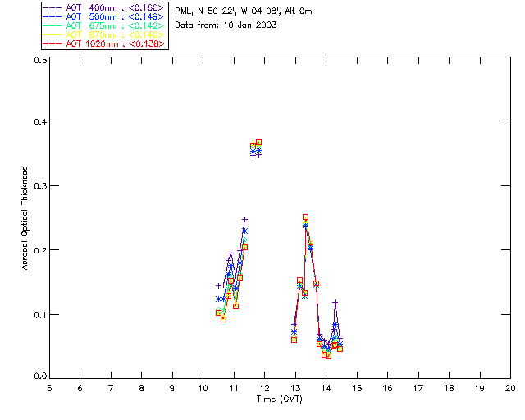Click the 'Time (GMT)' axis title
Viewport: 525px width, 420px height.
pos(279,399)
